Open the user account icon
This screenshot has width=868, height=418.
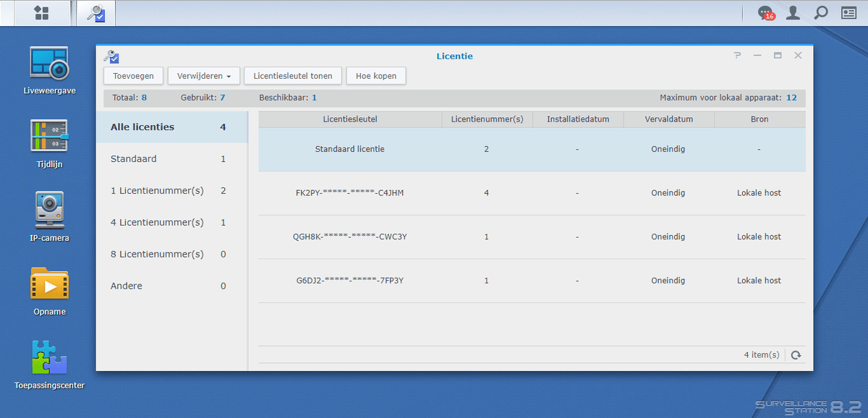point(793,12)
